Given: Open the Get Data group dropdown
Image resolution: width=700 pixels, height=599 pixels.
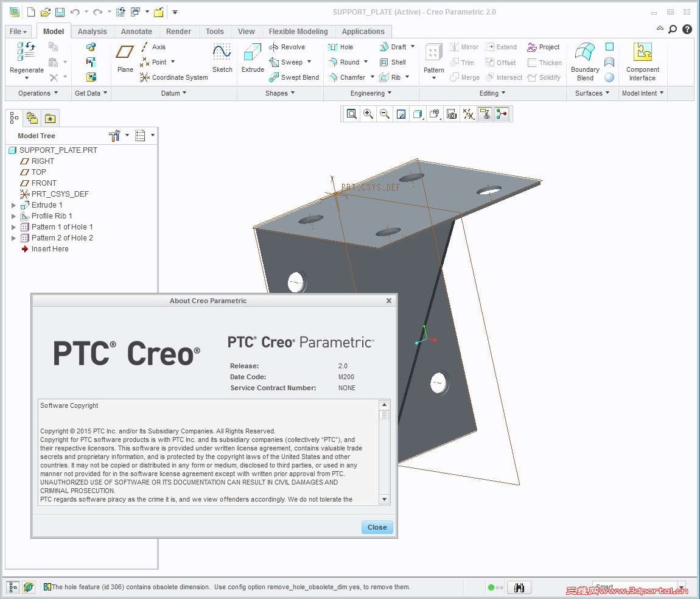Looking at the screenshot, I should 91,93.
